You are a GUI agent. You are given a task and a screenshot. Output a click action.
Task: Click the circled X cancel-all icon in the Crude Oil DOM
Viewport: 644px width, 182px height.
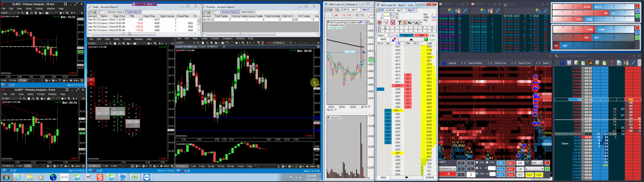pos(380,23)
